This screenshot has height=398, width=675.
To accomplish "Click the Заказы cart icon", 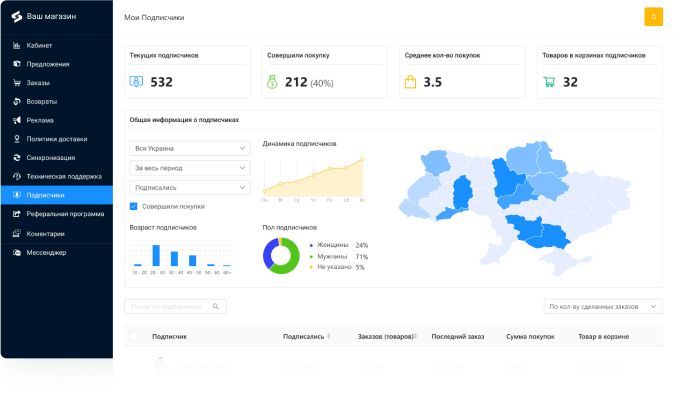I will coord(17,83).
